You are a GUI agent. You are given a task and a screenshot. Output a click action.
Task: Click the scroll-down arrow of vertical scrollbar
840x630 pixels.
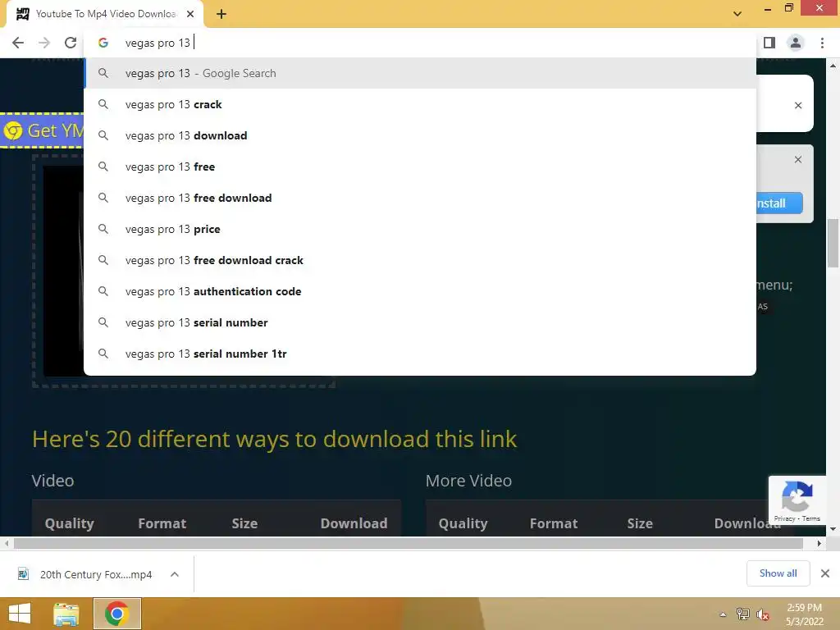833,529
